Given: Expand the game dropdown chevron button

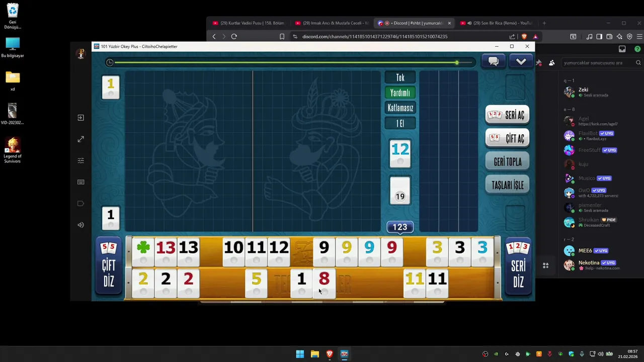Looking at the screenshot, I should (521, 61).
